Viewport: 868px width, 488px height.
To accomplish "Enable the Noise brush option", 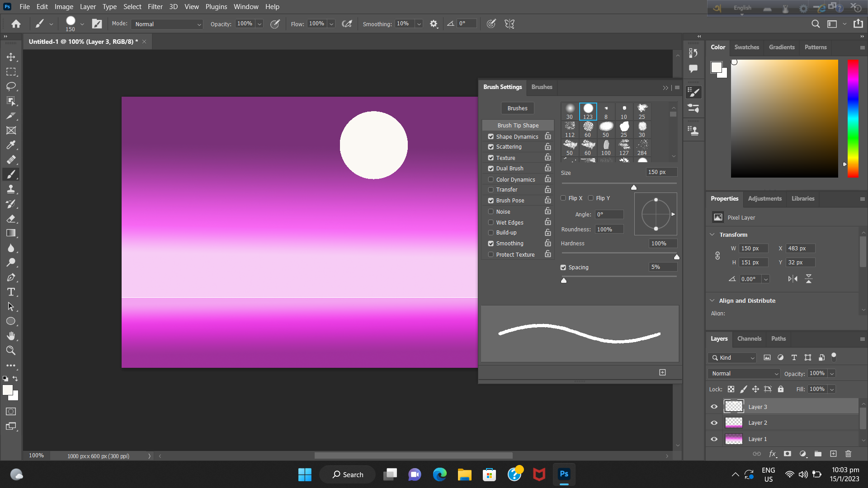I will click(491, 211).
